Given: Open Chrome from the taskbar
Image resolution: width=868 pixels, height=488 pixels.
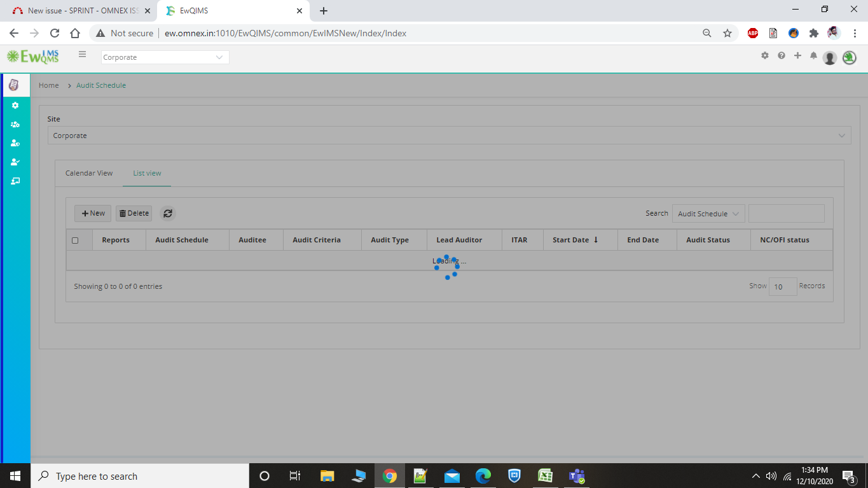Looking at the screenshot, I should 390,476.
